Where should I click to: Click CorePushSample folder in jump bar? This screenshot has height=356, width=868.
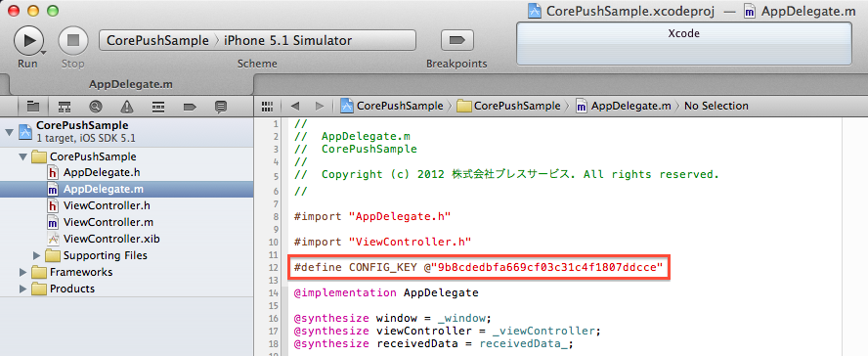(508, 106)
